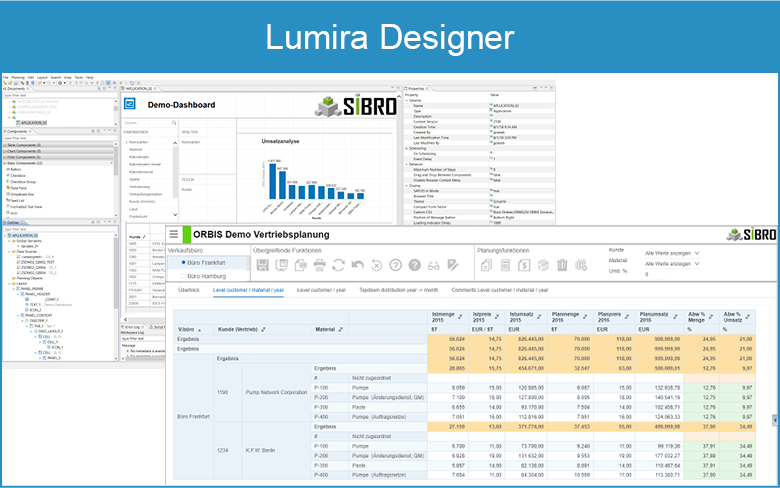
Task: Select the Büro Frankfurt radio button
Action: tap(184, 262)
